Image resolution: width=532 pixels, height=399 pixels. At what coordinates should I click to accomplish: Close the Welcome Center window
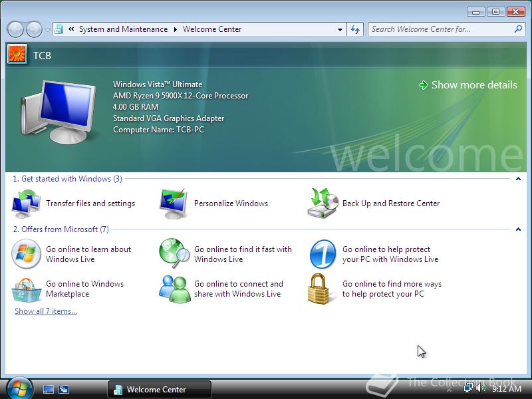coord(516,12)
